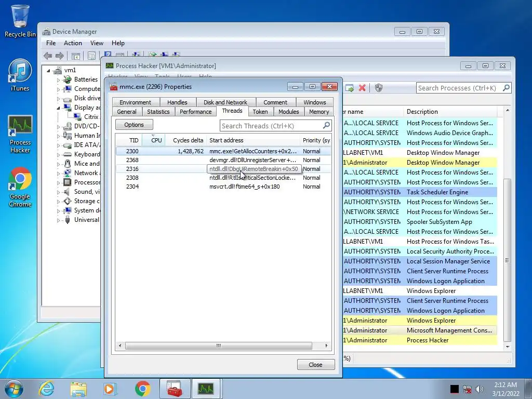Open Internet Explorer from the taskbar
532x399 pixels.
point(46,389)
